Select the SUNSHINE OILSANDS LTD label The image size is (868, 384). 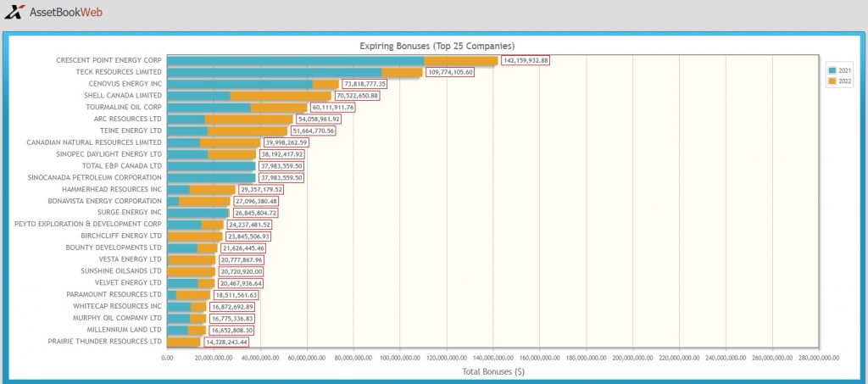121,271
